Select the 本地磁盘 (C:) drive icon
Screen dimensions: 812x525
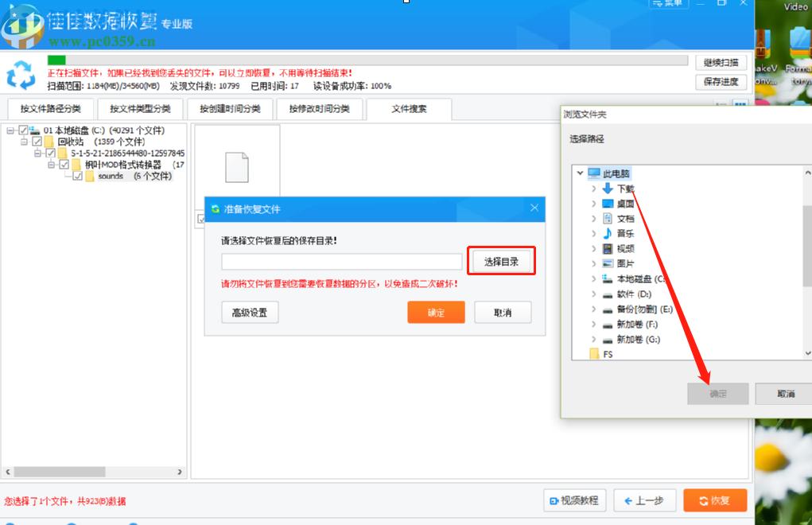click(607, 278)
